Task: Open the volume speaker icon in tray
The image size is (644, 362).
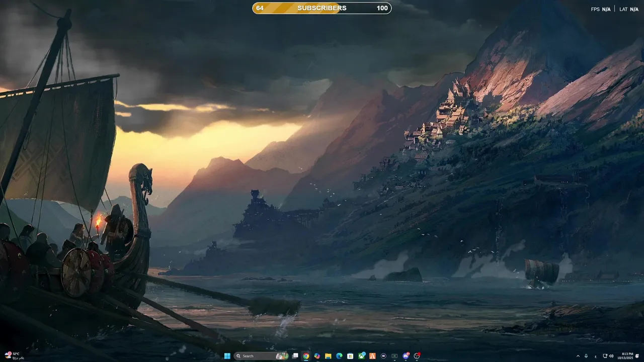Action: pyautogui.click(x=611, y=356)
